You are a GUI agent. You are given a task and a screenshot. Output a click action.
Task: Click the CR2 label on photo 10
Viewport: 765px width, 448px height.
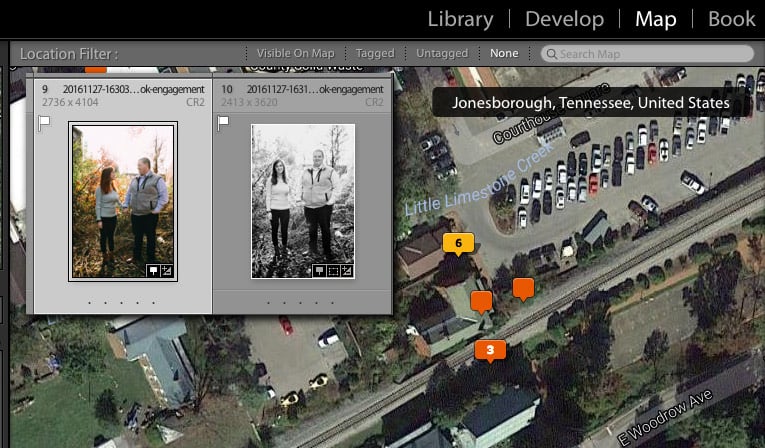pos(374,102)
